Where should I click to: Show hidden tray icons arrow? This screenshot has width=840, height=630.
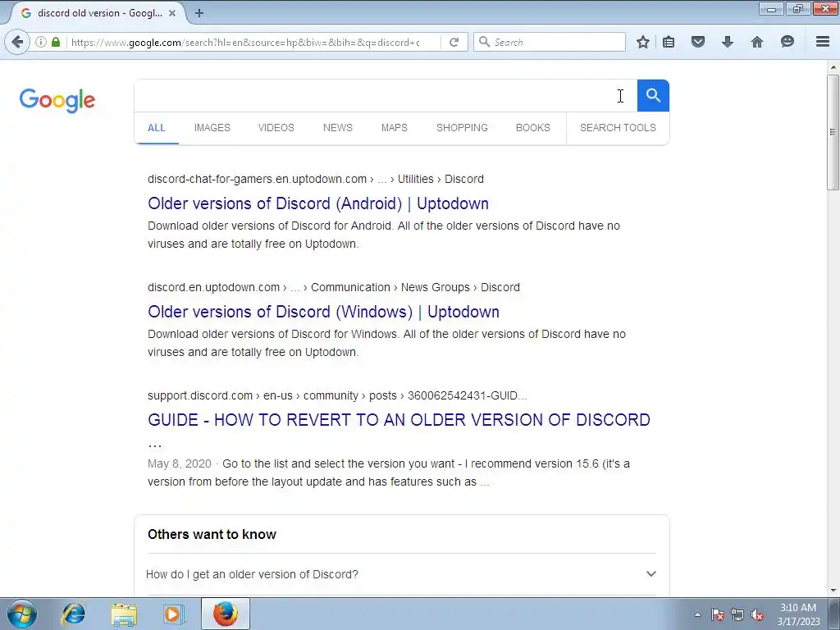(x=697, y=614)
